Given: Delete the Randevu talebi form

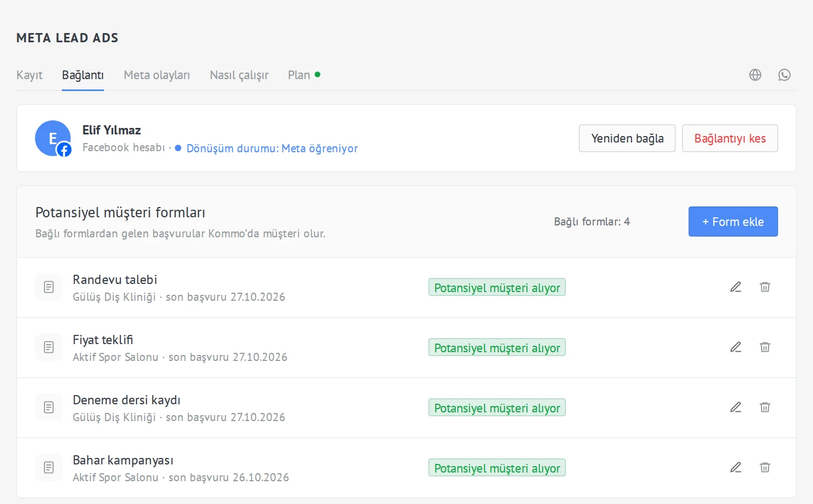Looking at the screenshot, I should 765,287.
